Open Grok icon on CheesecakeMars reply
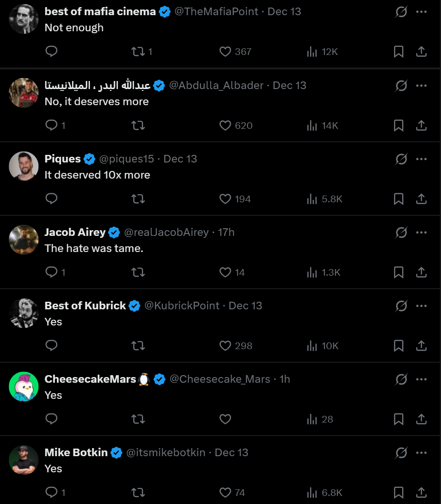Screen dimensions: 441x504 click(x=401, y=379)
